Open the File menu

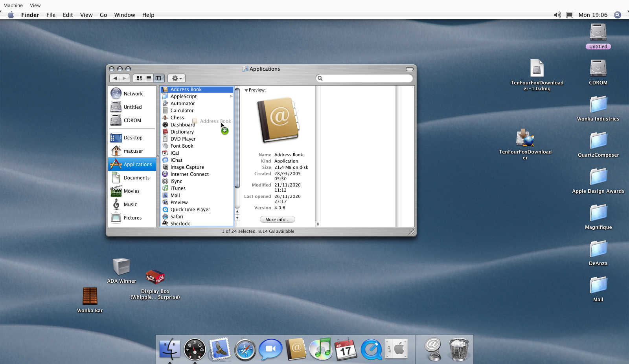pyautogui.click(x=51, y=15)
